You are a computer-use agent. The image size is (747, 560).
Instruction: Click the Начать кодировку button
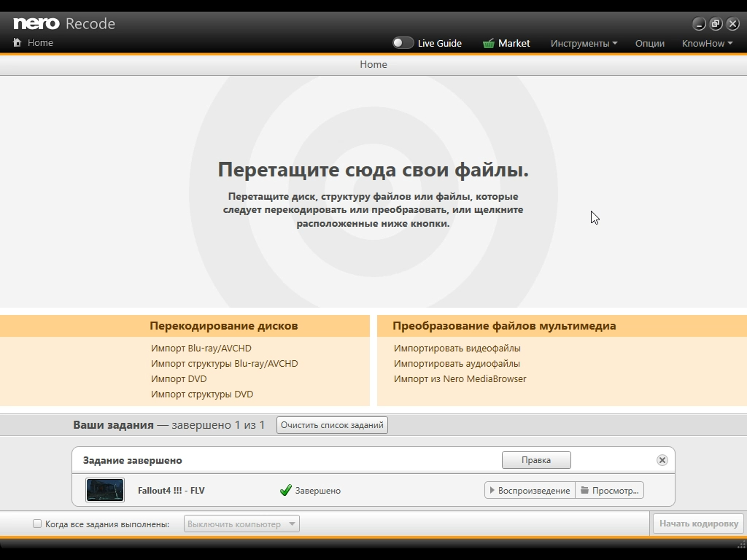click(x=698, y=524)
